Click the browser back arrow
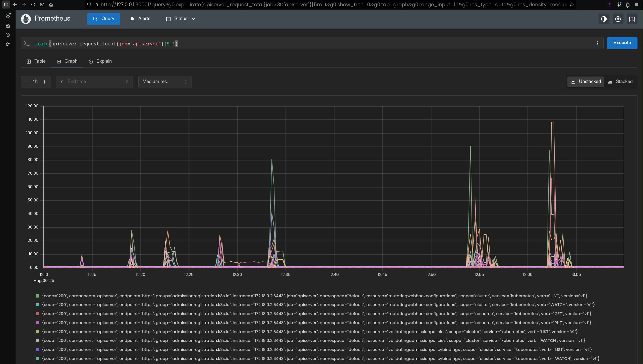Screen dimensions: 643x364 pos(15,5)
